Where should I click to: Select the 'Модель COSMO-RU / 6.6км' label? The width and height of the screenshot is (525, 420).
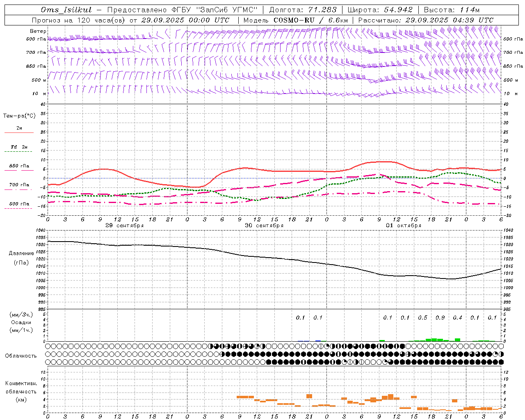click(296, 20)
